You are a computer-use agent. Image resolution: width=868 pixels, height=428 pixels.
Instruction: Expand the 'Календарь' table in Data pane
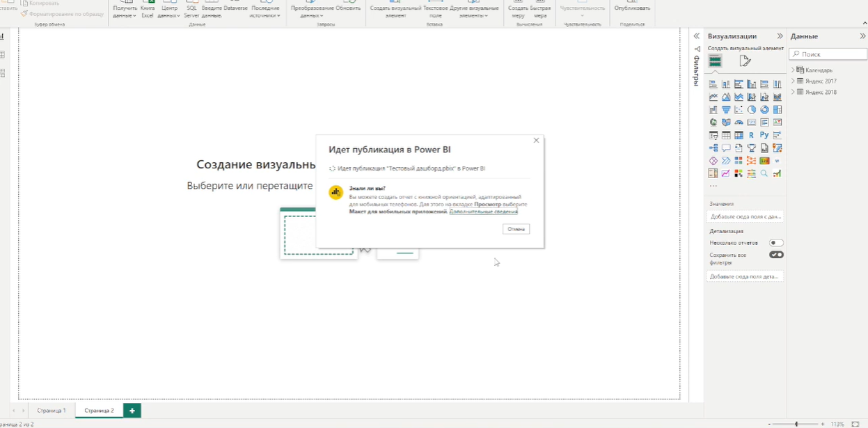(x=794, y=70)
